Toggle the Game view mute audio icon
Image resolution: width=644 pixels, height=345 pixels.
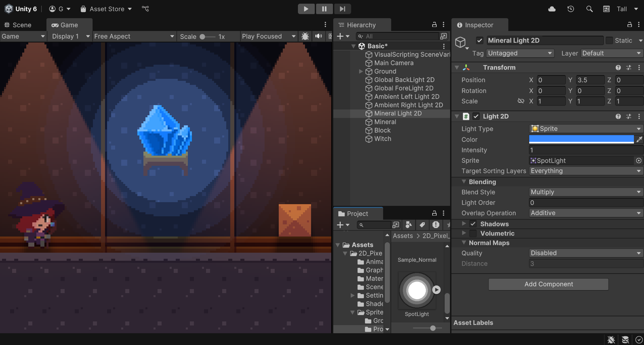tap(318, 36)
